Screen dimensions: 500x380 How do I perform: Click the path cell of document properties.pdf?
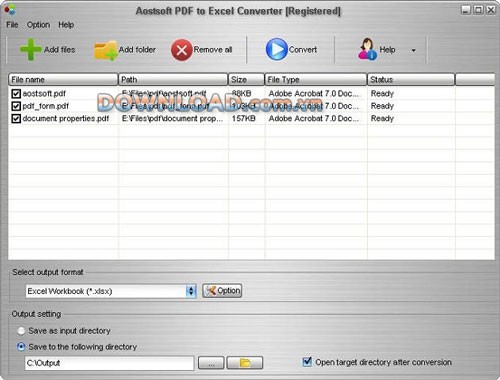point(172,118)
